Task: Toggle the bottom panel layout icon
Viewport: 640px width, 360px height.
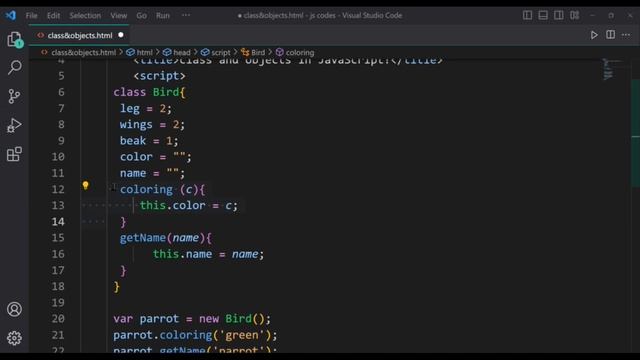Action: pyautogui.click(x=543, y=16)
